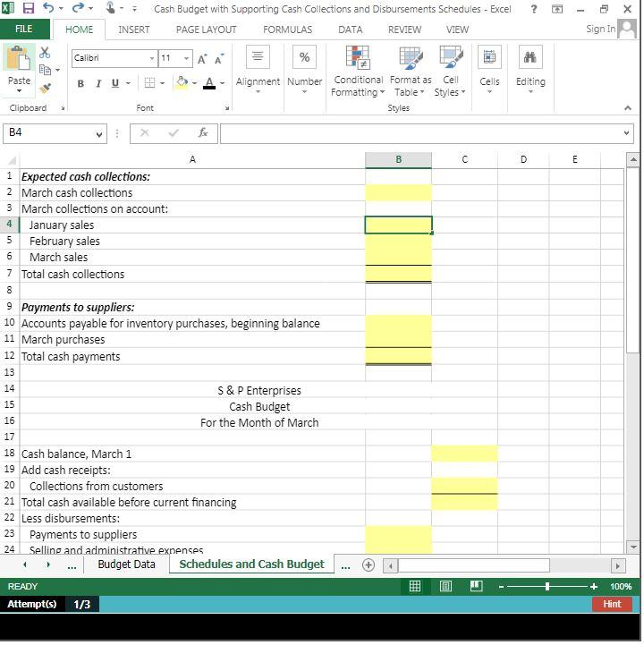Switch to the VIEW tab
The height and width of the screenshot is (645, 644).
(x=457, y=30)
